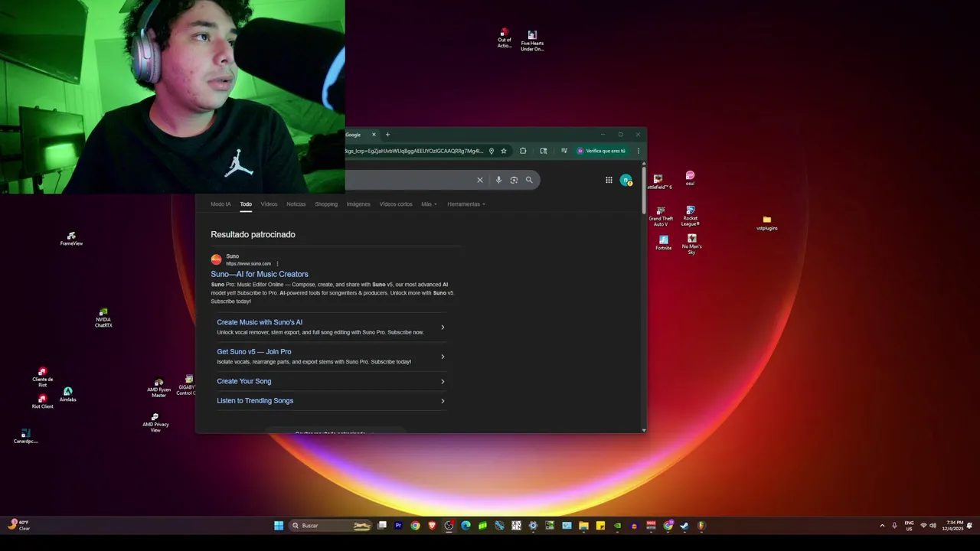This screenshot has height=551, width=980.
Task: Clear the Google search box with X
Action: coord(480,180)
